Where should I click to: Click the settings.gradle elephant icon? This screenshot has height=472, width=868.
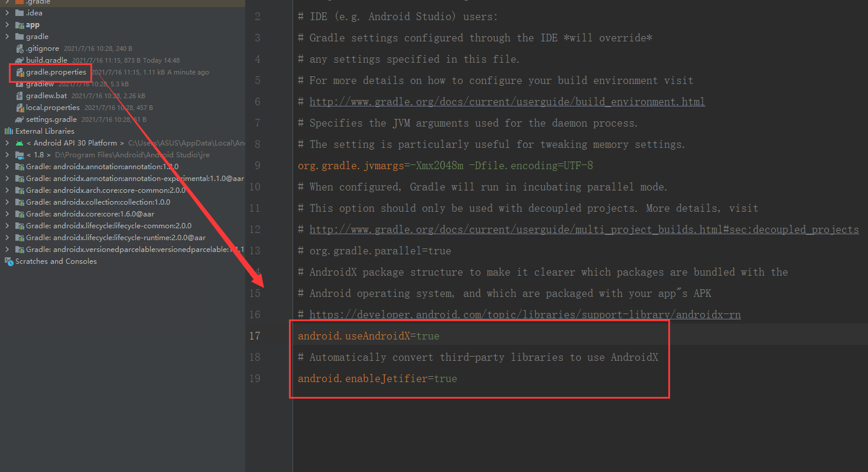click(20, 119)
